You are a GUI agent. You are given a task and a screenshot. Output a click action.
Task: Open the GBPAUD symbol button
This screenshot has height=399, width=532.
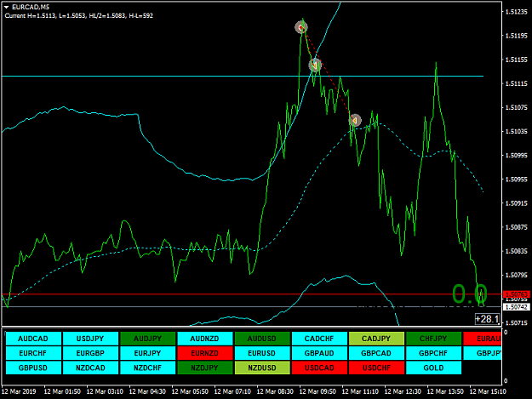[x=319, y=353]
